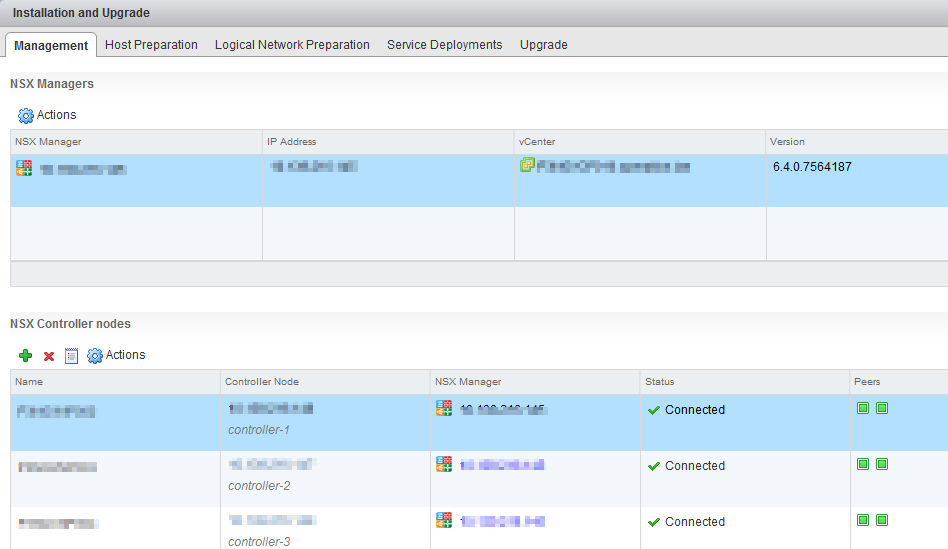
Task: Select the Upgrade tab
Action: coord(543,45)
